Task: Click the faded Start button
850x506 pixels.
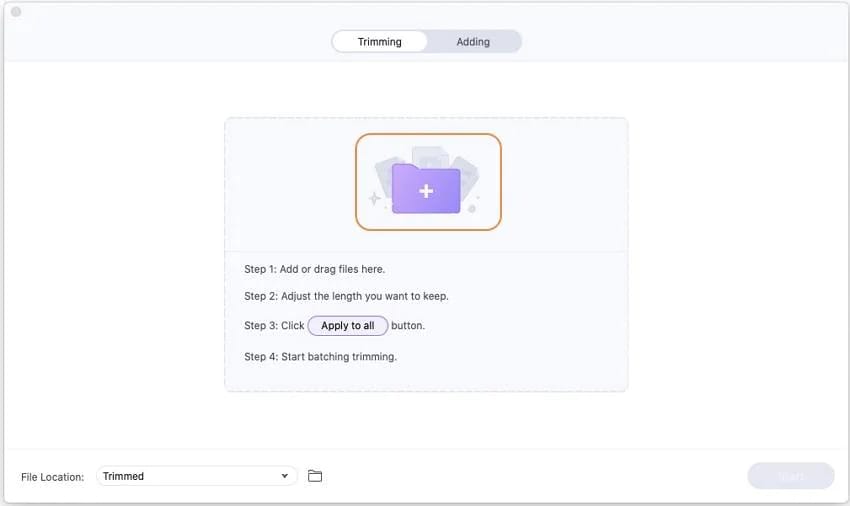Action: tap(791, 476)
